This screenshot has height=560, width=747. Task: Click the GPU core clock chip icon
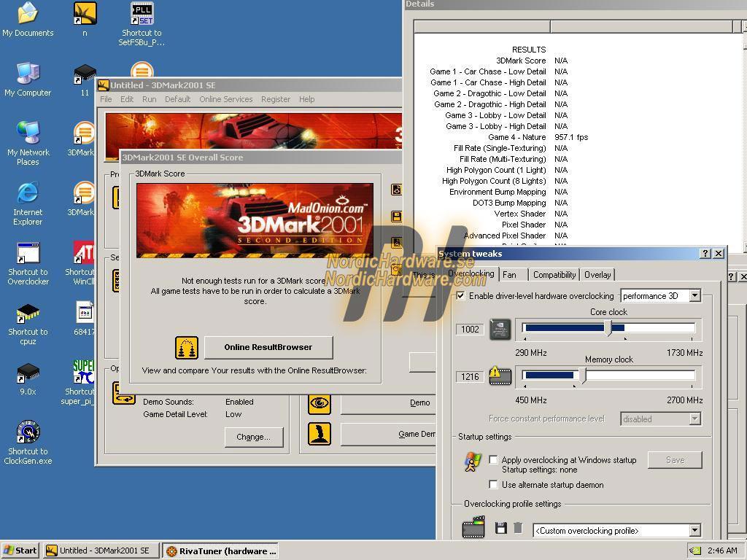coord(500,329)
